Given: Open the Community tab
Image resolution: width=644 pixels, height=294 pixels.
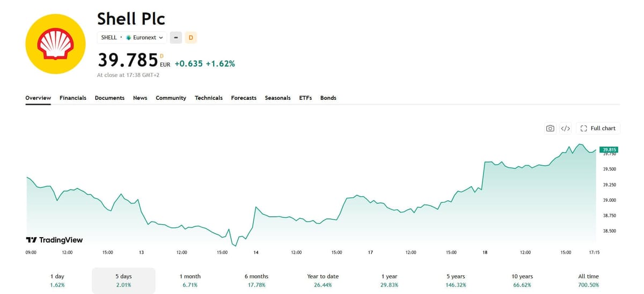Looking at the screenshot, I should click(171, 98).
